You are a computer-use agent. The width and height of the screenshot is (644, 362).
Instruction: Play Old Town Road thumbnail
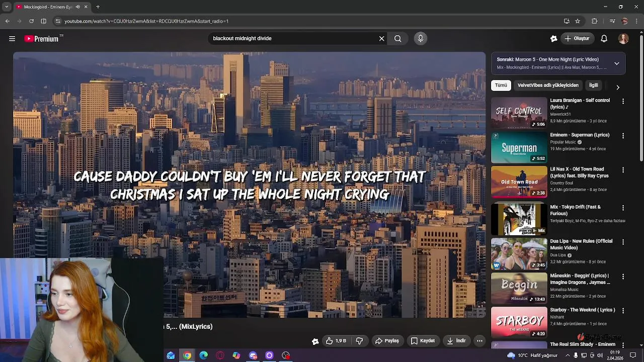(x=519, y=182)
